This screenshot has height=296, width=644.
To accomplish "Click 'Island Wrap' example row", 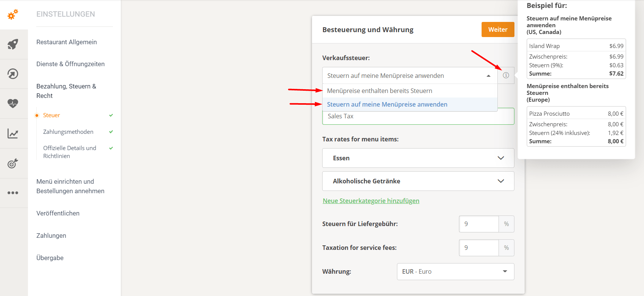I will [576, 46].
